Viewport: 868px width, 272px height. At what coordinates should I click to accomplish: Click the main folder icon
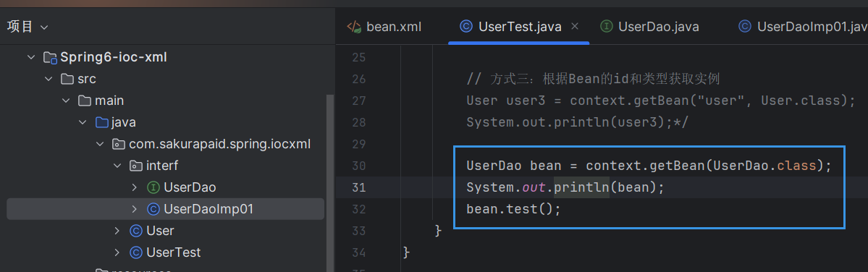84,101
